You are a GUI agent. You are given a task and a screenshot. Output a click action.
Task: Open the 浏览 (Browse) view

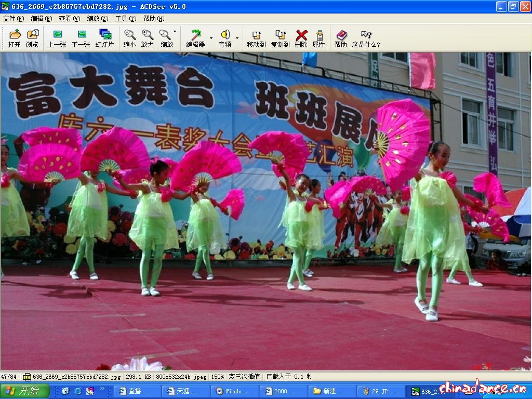[x=32, y=38]
